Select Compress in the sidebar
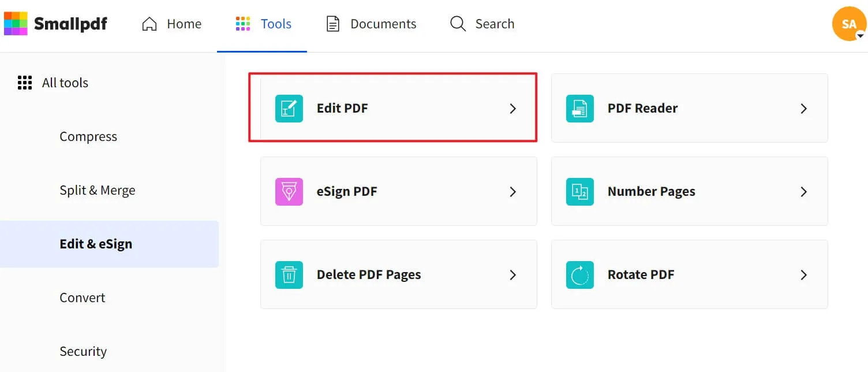This screenshot has width=868, height=372. pos(88,136)
